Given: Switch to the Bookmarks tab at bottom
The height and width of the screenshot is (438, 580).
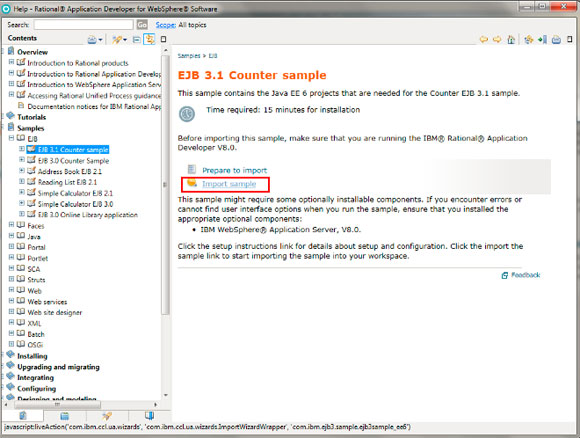Looking at the screenshot, I should pos(149,416).
